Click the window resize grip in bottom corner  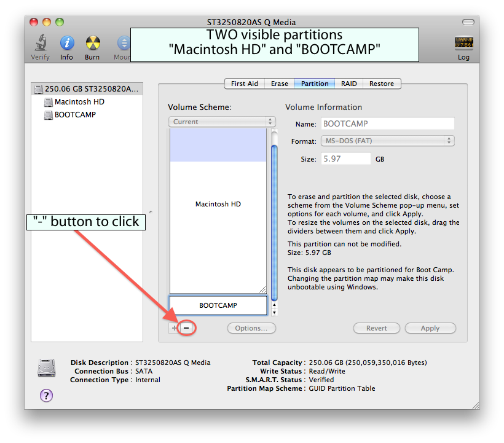(476, 406)
